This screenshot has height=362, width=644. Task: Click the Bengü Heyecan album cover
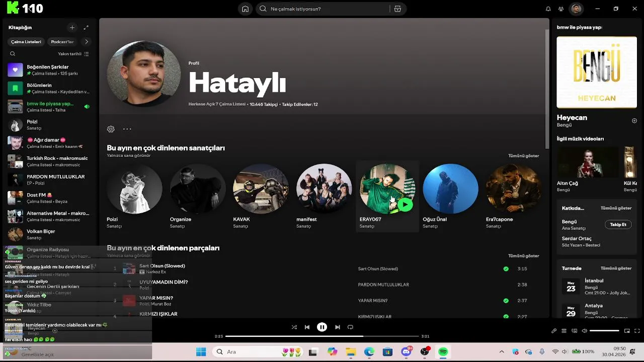pyautogui.click(x=597, y=72)
